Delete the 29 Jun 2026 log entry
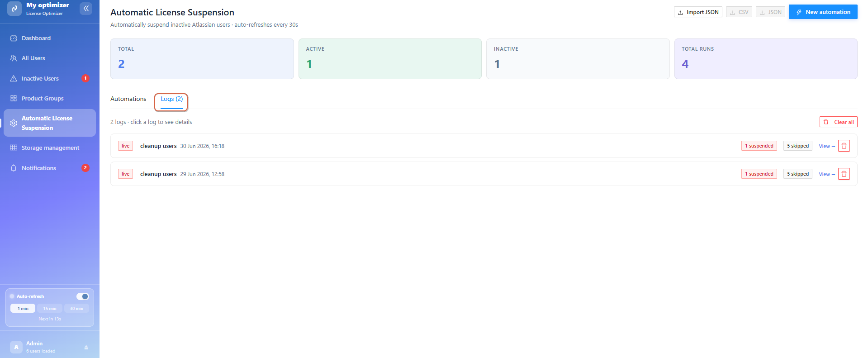Image resolution: width=868 pixels, height=358 pixels. pos(844,174)
